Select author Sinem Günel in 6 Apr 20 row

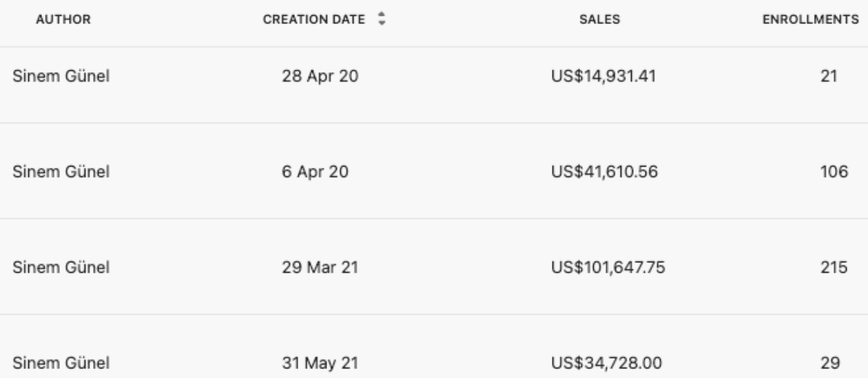pos(61,171)
